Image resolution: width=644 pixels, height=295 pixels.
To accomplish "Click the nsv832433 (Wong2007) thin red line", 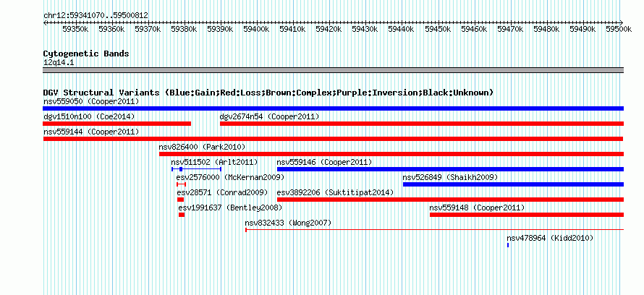I will coord(435,230).
